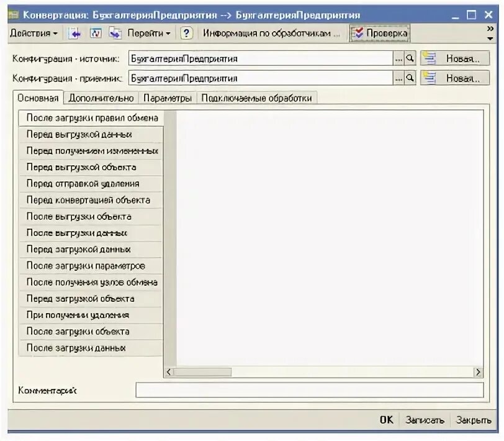Click the blue left-arrow toolbar icon
Image resolution: width=504 pixels, height=441 pixels.
(x=74, y=33)
